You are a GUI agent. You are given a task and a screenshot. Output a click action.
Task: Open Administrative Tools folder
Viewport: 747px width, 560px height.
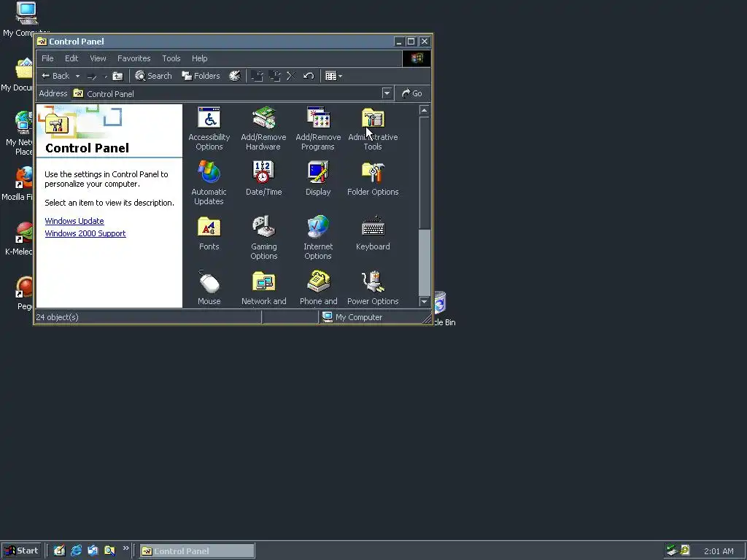click(373, 128)
